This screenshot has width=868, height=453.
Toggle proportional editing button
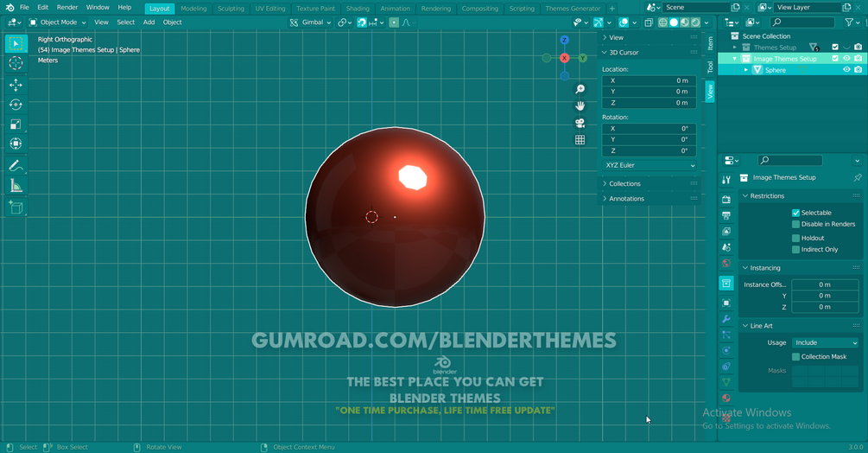point(394,22)
